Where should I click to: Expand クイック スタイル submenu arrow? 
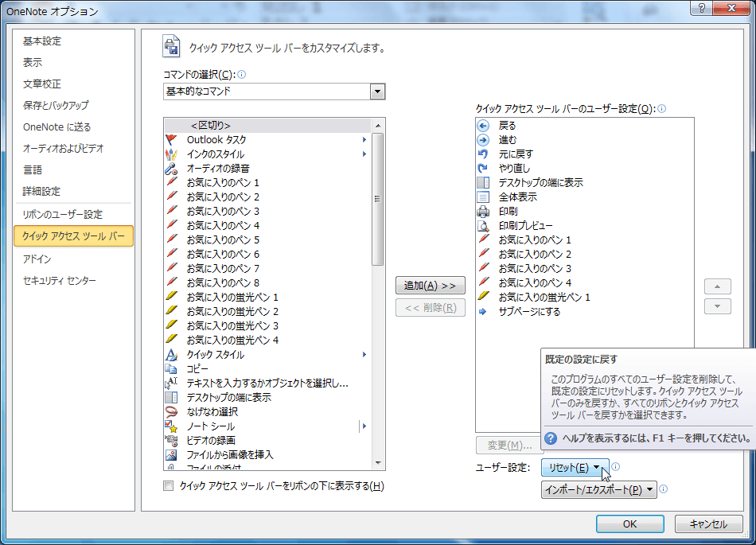pyautogui.click(x=364, y=355)
